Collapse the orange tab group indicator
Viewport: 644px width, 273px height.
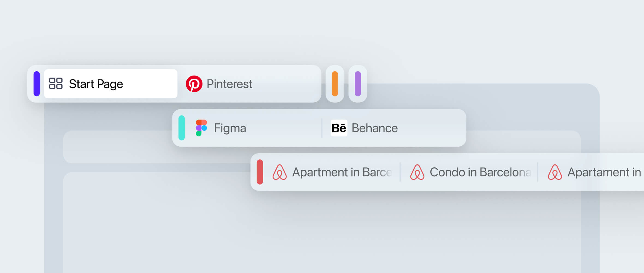tap(335, 84)
